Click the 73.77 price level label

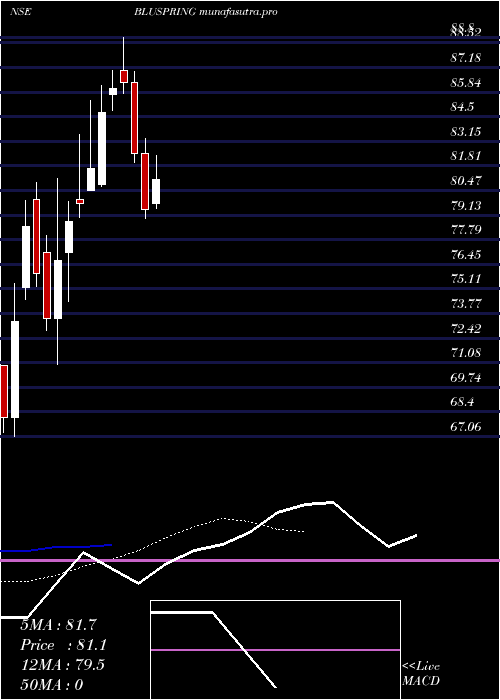point(466,304)
